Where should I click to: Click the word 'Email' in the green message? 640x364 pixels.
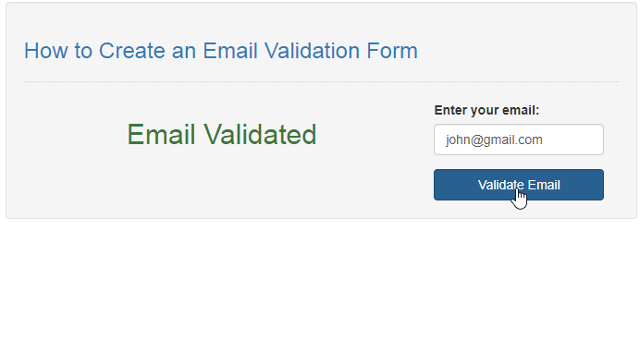tap(161, 135)
